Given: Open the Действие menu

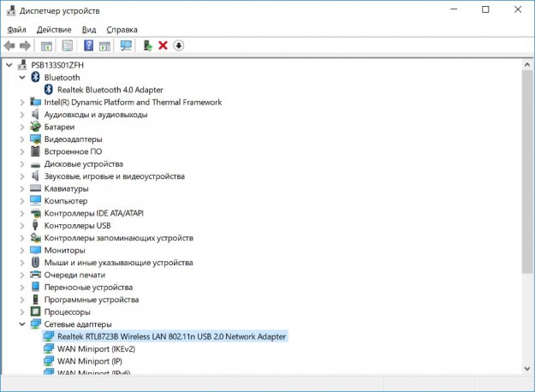Looking at the screenshot, I should (54, 29).
